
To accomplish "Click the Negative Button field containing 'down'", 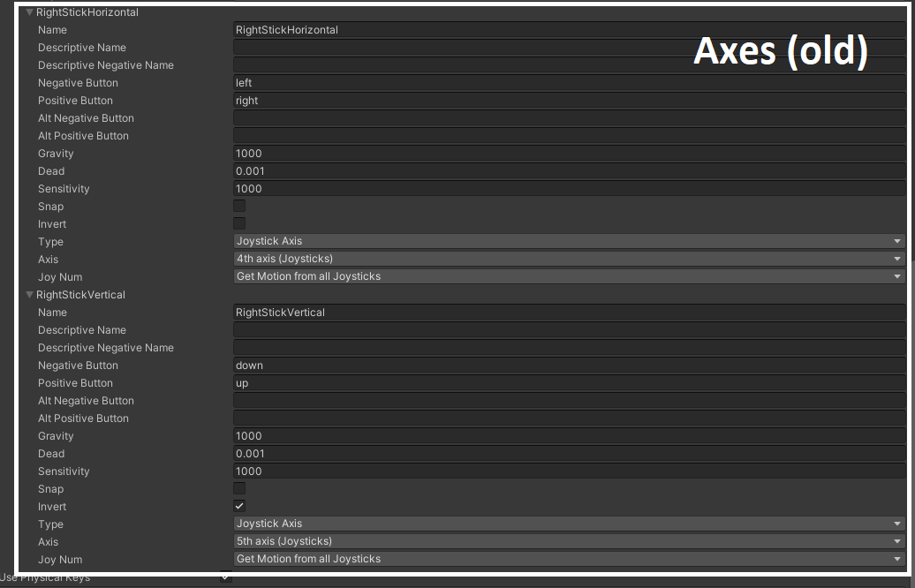I will pyautogui.click(x=569, y=366).
